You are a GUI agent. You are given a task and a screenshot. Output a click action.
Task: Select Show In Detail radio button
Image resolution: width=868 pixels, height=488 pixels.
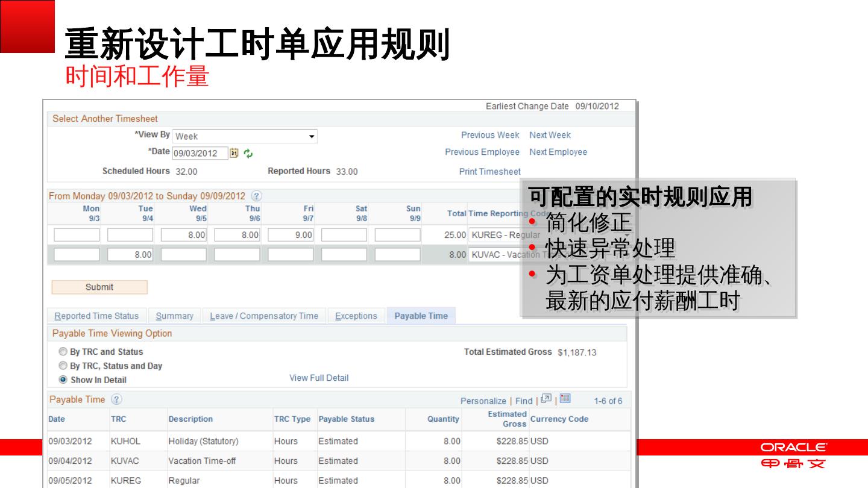[63, 380]
